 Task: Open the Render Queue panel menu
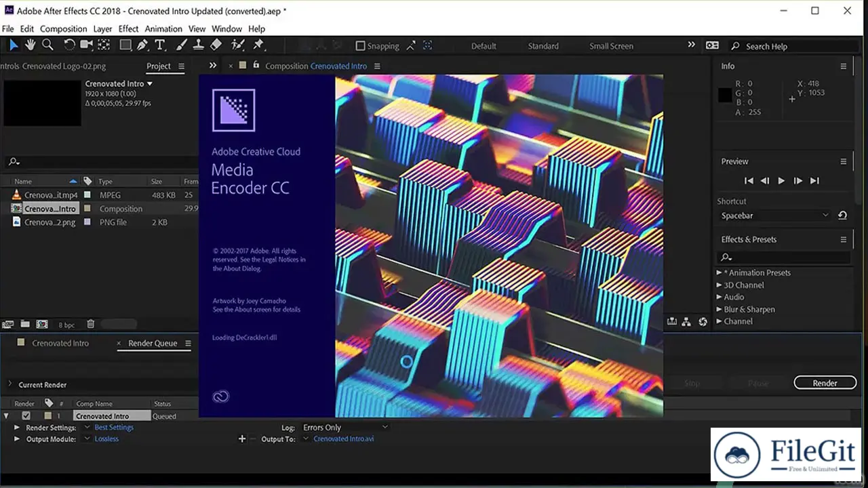[x=189, y=344]
